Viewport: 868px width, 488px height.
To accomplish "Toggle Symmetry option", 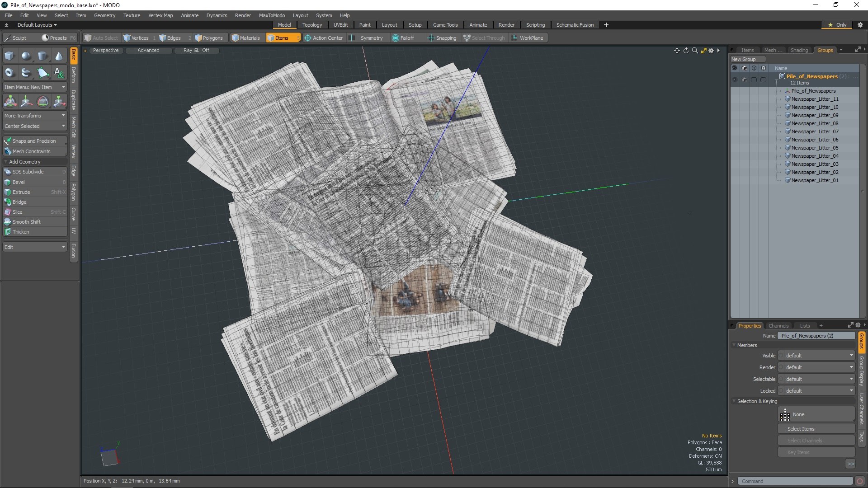I will click(367, 38).
